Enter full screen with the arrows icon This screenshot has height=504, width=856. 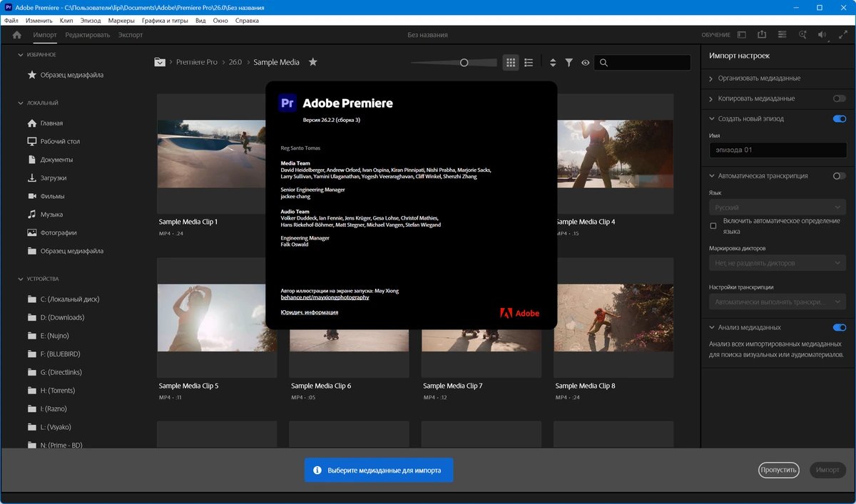point(843,34)
